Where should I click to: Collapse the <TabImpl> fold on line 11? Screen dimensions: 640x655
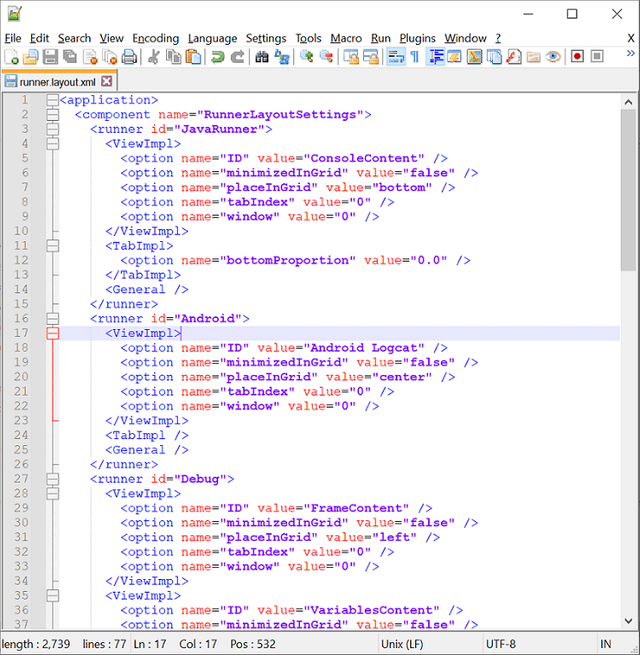point(53,246)
